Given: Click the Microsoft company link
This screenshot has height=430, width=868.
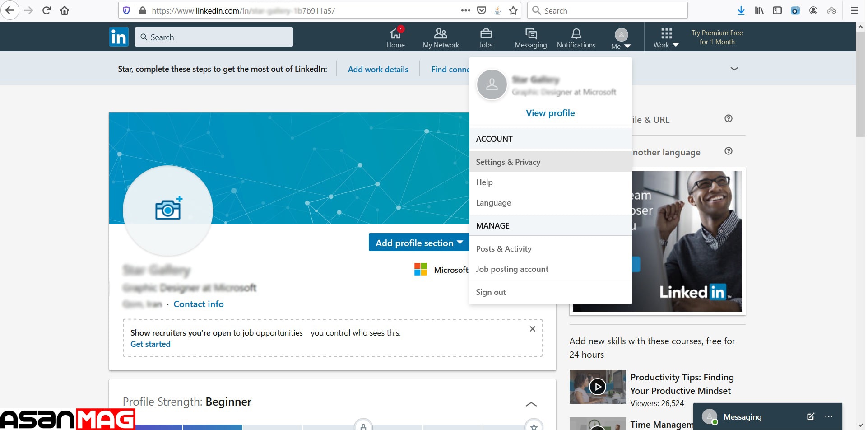Looking at the screenshot, I should [441, 270].
